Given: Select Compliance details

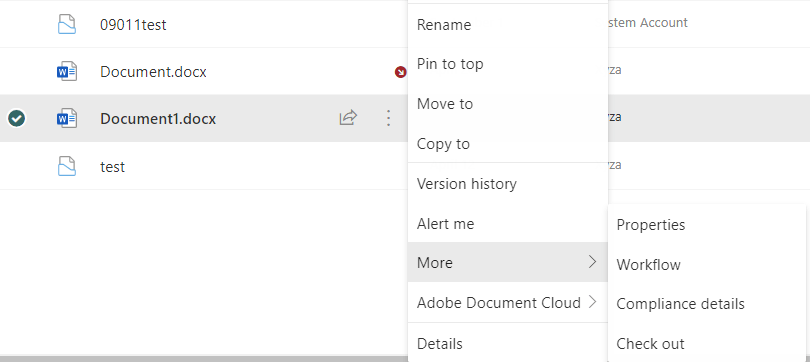Looking at the screenshot, I should (707, 304).
